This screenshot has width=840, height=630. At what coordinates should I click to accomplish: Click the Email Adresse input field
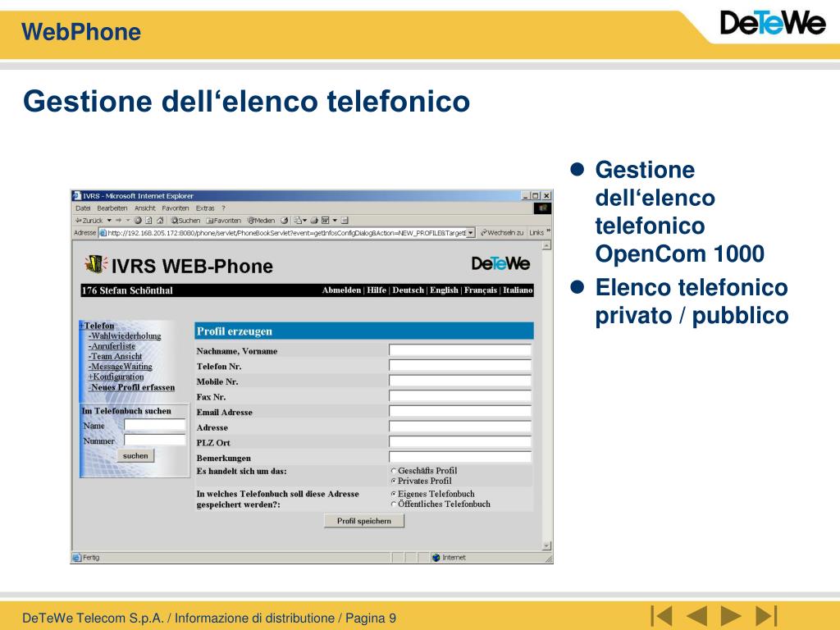pyautogui.click(x=459, y=412)
